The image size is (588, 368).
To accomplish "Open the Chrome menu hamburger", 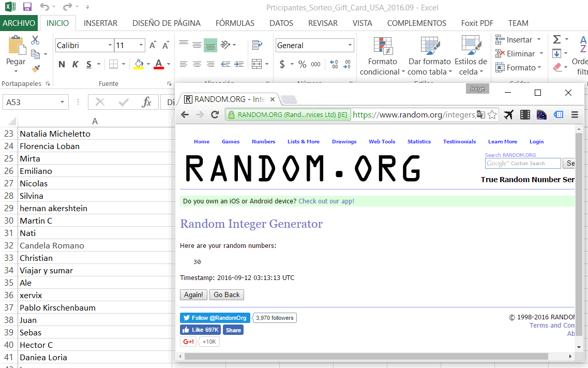I will coord(575,115).
